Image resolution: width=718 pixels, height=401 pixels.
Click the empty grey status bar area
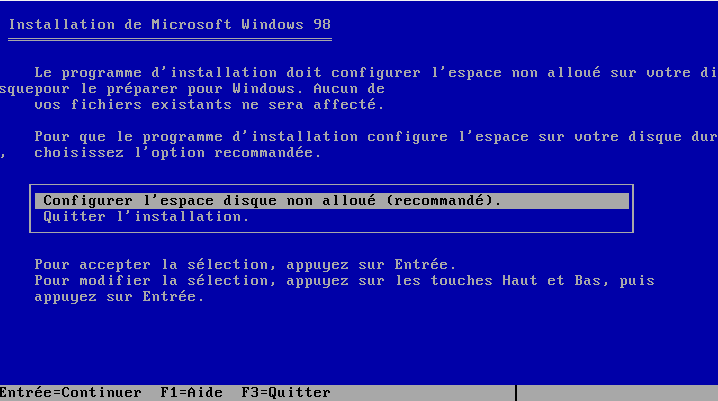(620, 393)
